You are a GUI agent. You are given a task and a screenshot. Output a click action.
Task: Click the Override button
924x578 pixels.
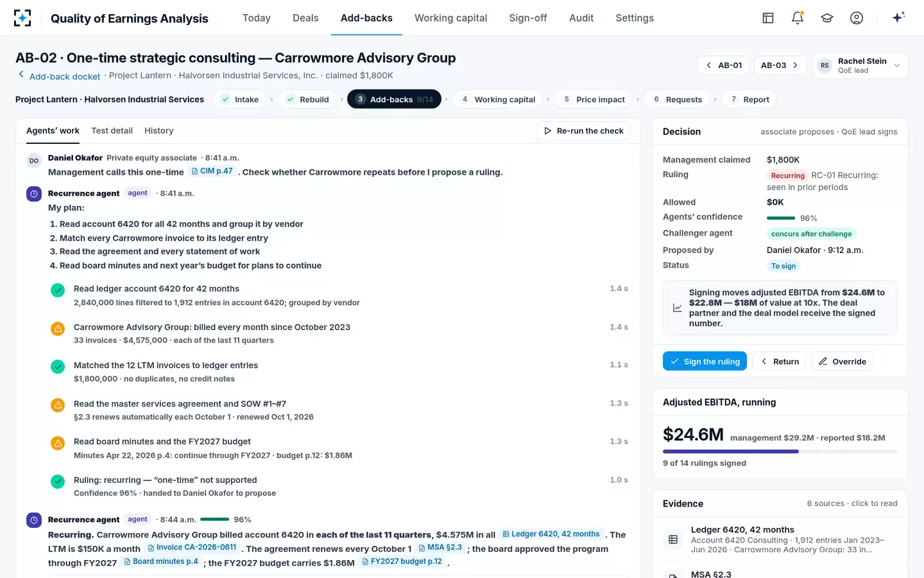point(842,362)
